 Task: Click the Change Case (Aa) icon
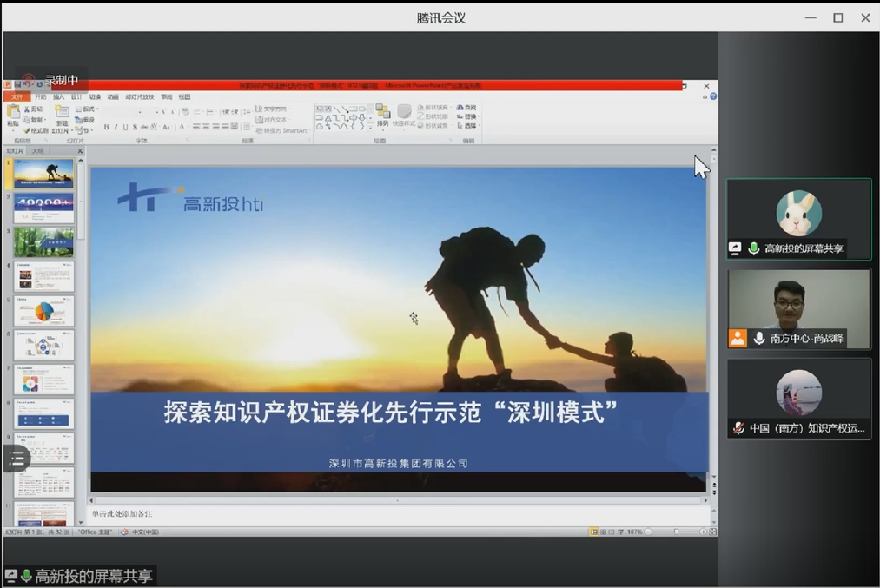tap(167, 128)
